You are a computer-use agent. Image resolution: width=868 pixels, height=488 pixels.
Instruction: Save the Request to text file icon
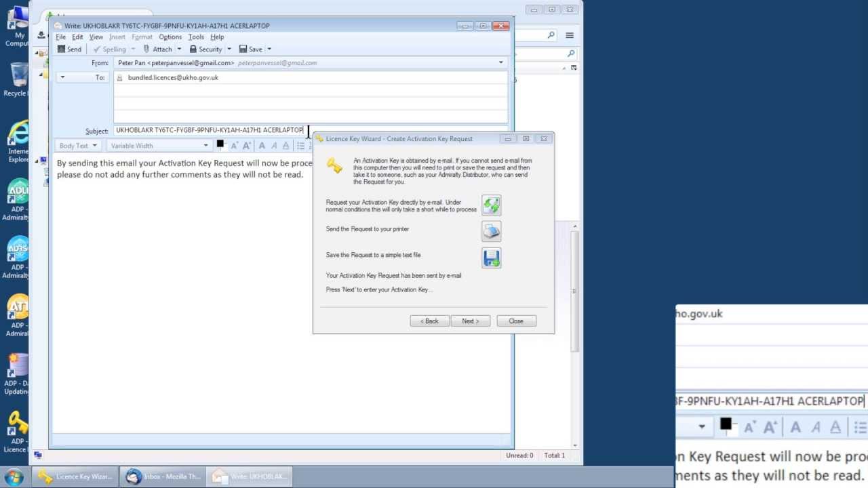click(x=491, y=258)
